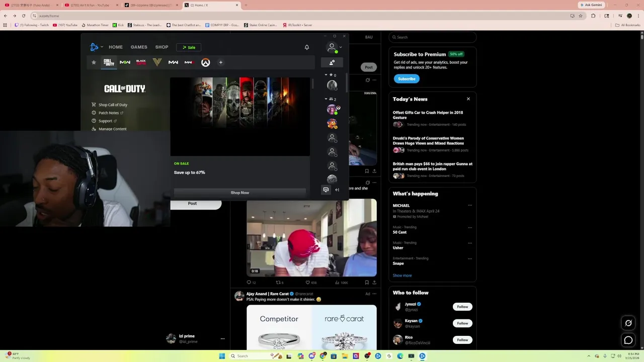Image resolution: width=644 pixels, height=362 pixels.
Task: Click the X Grok floating icon
Action: [628, 323]
